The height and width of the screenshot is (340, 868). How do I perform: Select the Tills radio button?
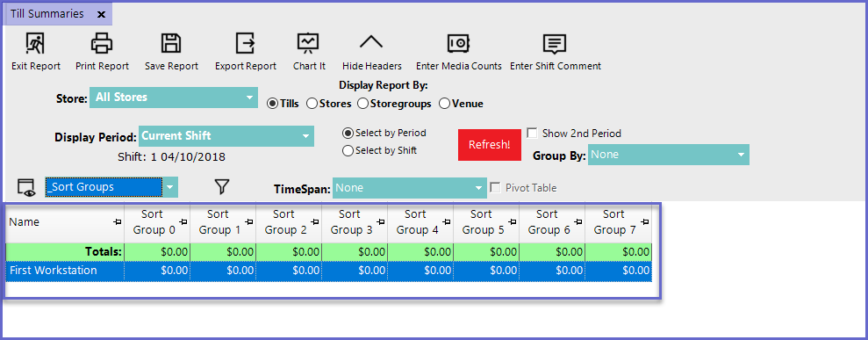[x=272, y=104]
